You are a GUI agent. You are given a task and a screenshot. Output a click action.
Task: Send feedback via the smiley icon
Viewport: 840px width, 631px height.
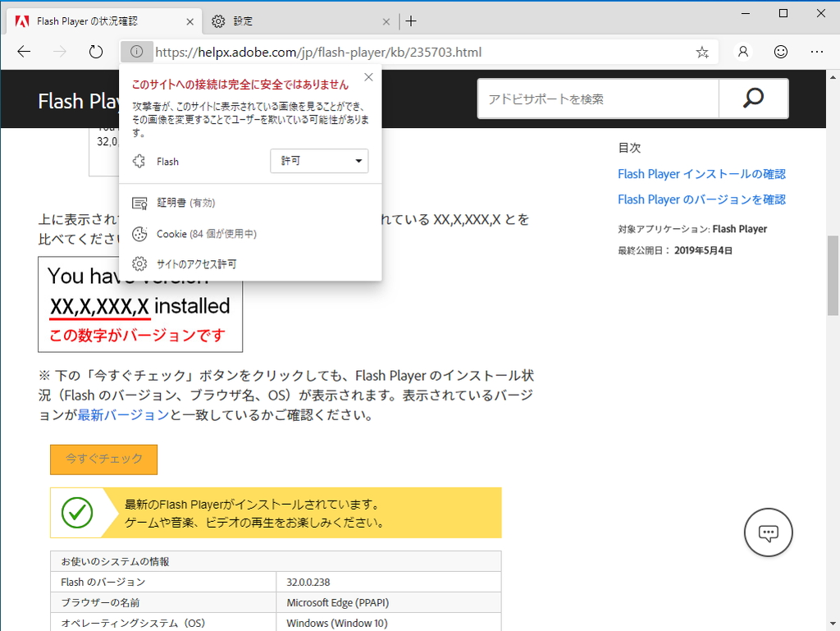pyautogui.click(x=780, y=51)
